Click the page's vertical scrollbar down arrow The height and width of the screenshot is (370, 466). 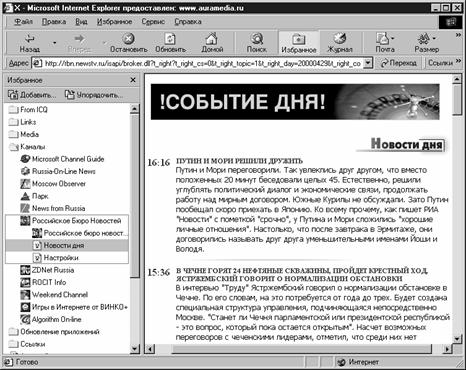(457, 338)
